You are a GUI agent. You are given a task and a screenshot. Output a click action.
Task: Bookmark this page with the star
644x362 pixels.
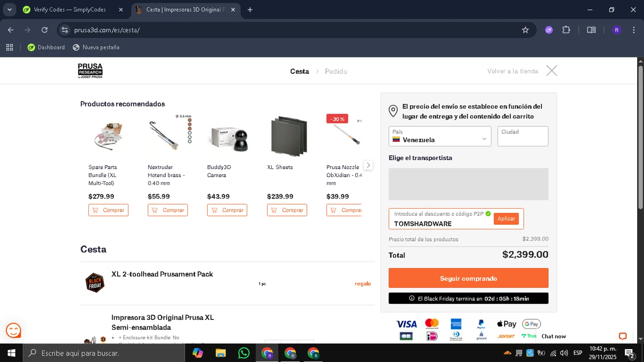click(525, 30)
